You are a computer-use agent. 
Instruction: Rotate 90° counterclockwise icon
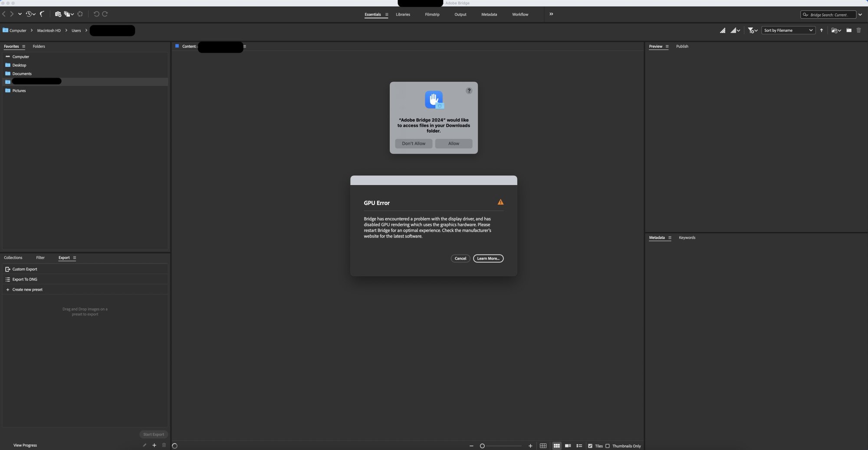(x=96, y=14)
